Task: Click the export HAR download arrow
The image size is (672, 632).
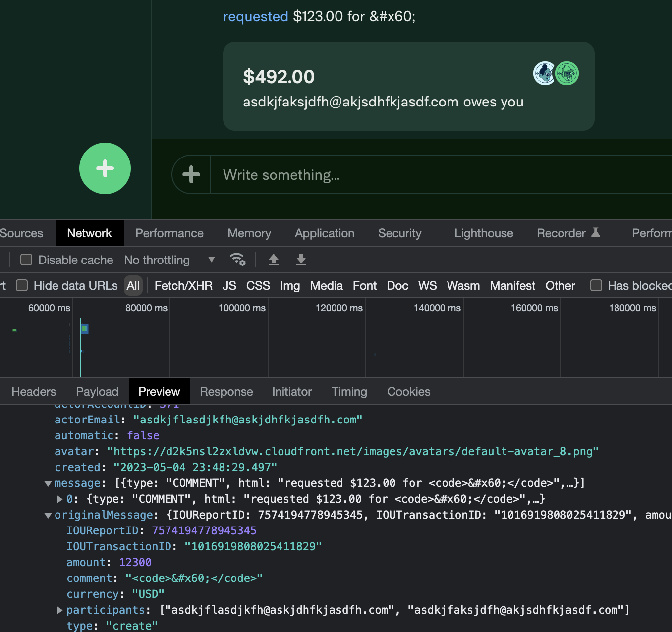Action: pos(301,260)
